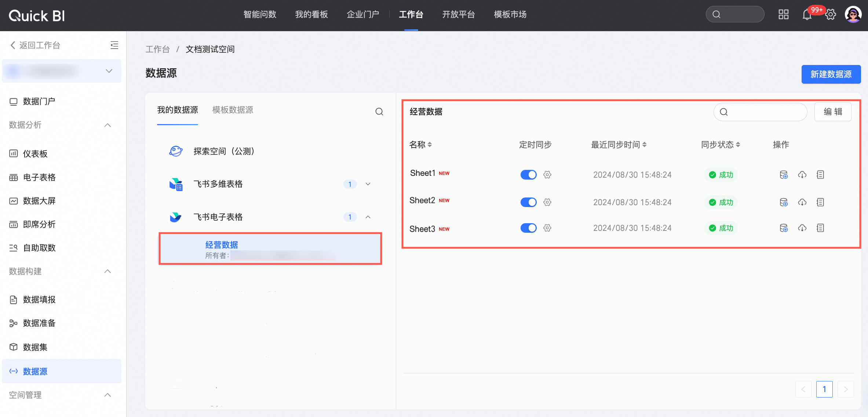The width and height of the screenshot is (868, 417).
Task: Open sync settings gear for Sheet3
Action: pyautogui.click(x=547, y=228)
